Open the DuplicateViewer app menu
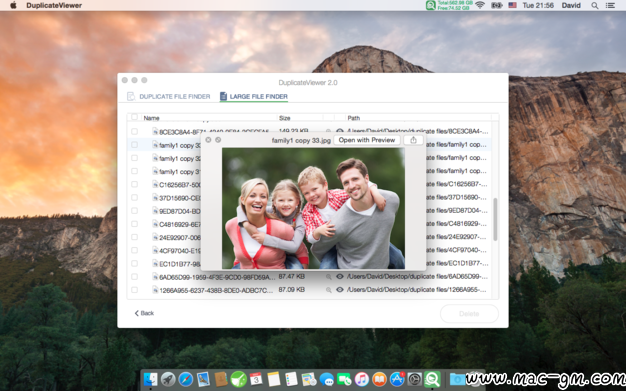 [x=54, y=5]
